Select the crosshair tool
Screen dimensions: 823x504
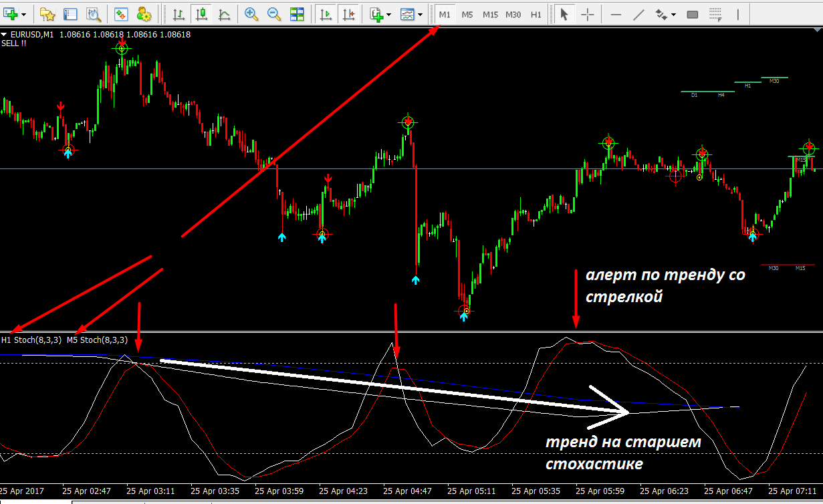coord(587,14)
